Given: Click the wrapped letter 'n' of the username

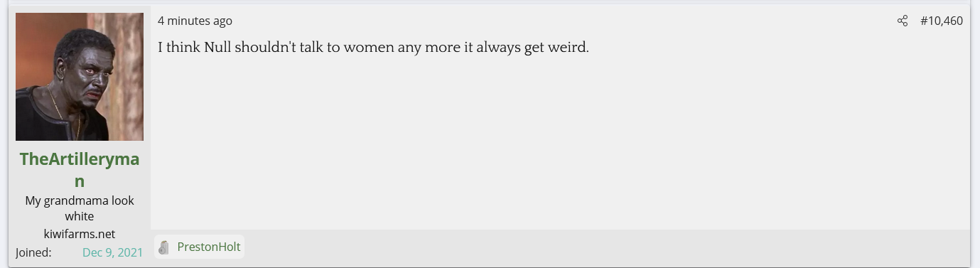Looking at the screenshot, I should pyautogui.click(x=80, y=181).
